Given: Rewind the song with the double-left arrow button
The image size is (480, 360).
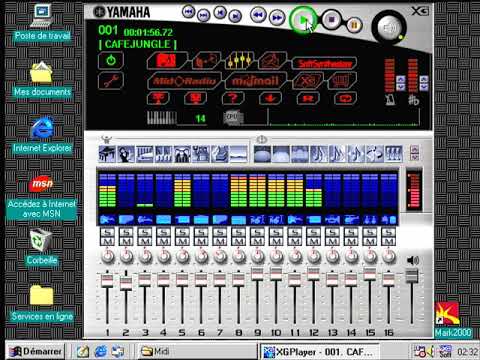Looking at the screenshot, I should click(x=258, y=15).
